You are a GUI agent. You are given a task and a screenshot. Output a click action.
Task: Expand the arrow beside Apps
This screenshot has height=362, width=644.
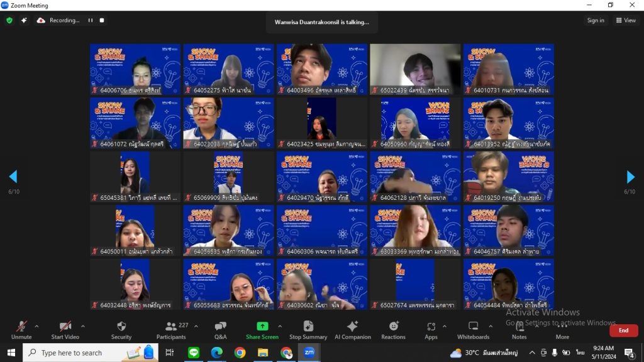pyautogui.click(x=445, y=327)
